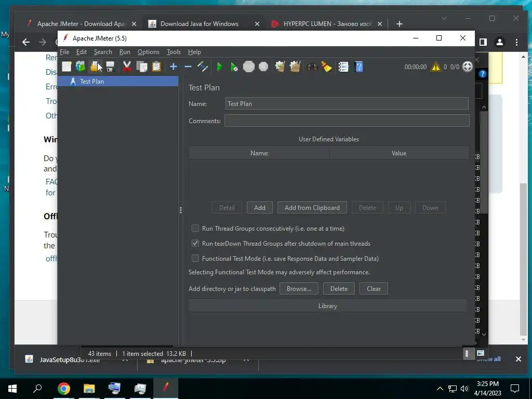Click Chrome back navigation arrow
532x399 pixels.
(x=26, y=42)
